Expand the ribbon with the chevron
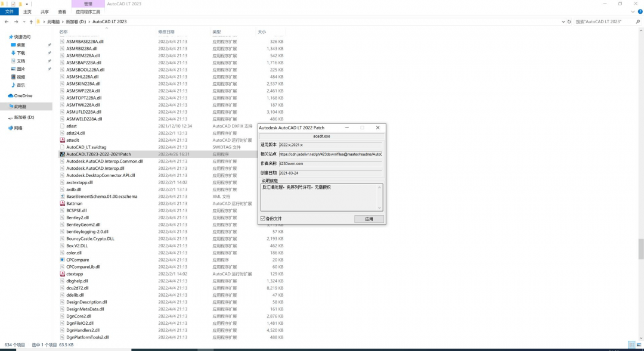 click(x=631, y=11)
